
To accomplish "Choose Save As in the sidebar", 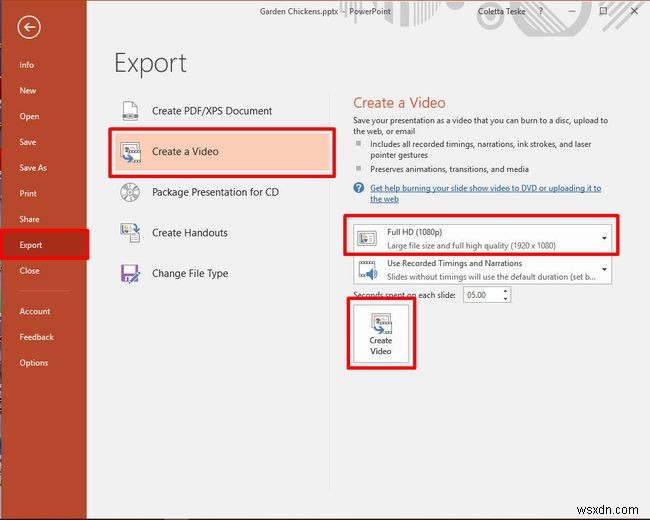I will [33, 168].
